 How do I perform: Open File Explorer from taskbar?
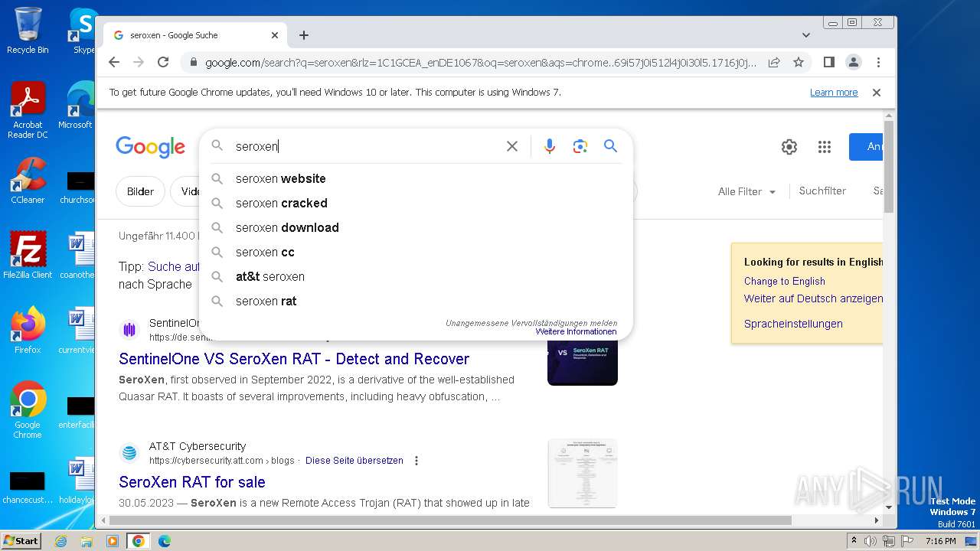tap(87, 541)
